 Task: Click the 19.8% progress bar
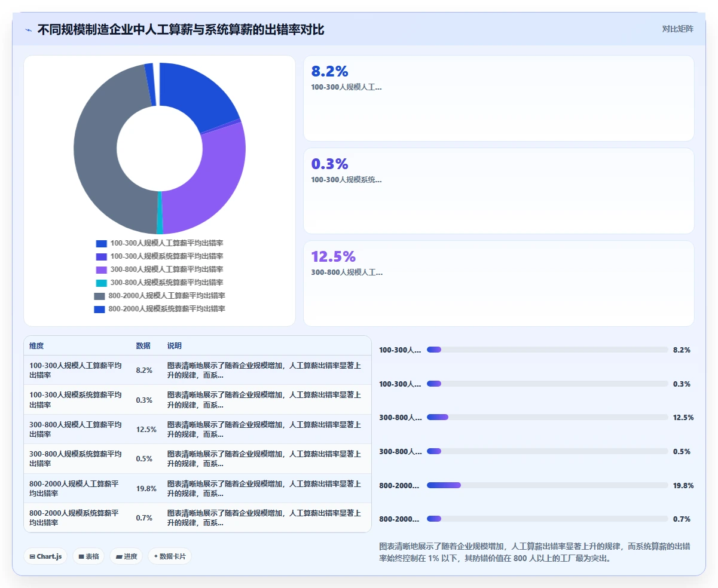pyautogui.click(x=547, y=485)
